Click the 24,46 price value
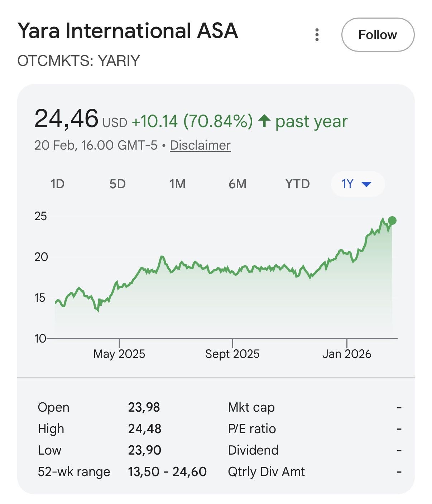Viewport: 432px width, 504px height. click(66, 119)
